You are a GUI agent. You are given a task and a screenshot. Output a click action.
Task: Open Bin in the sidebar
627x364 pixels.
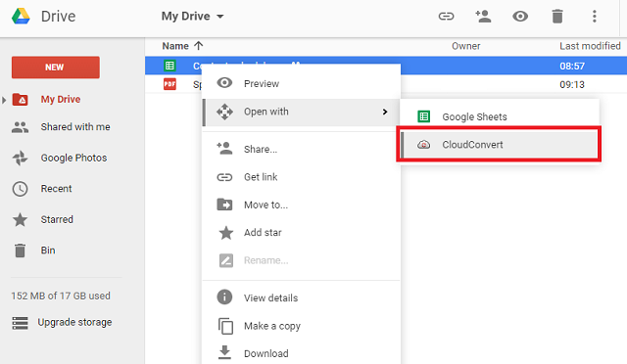point(48,250)
